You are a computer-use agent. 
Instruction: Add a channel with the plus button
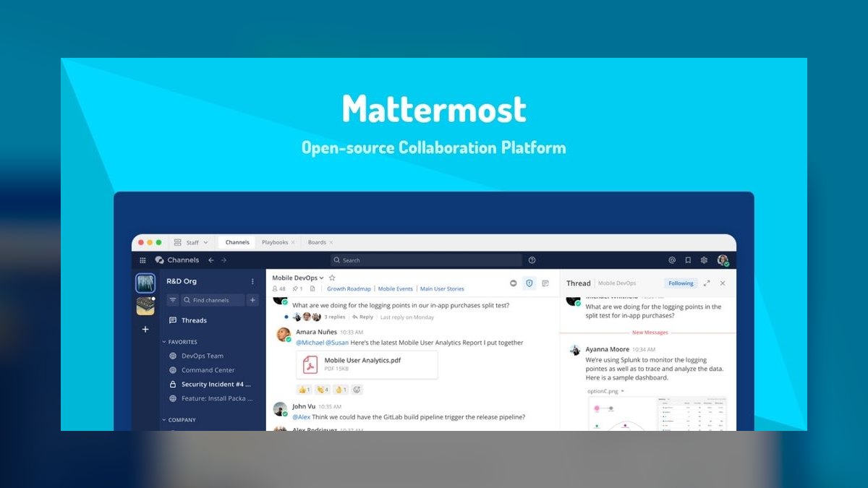pos(252,300)
